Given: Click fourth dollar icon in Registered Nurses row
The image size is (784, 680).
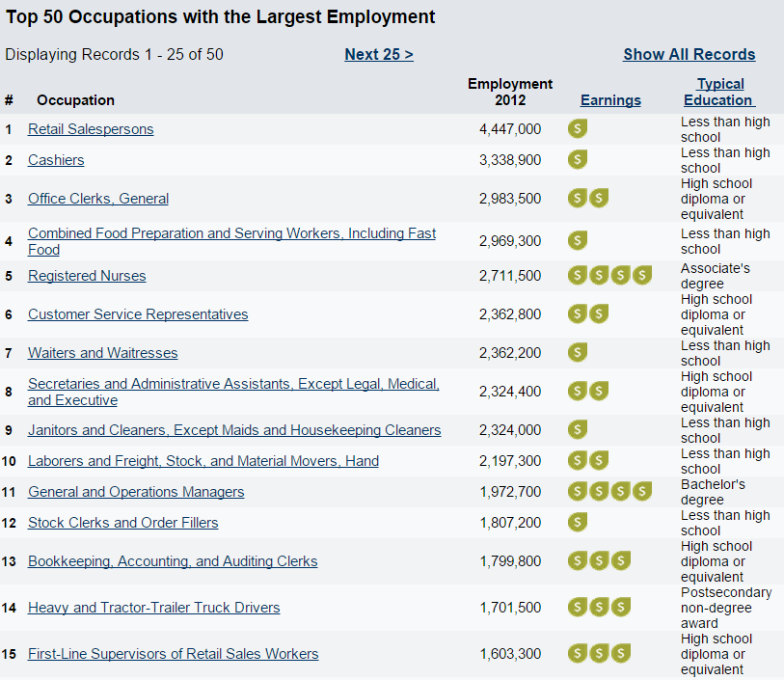Looking at the screenshot, I should pos(642,275).
